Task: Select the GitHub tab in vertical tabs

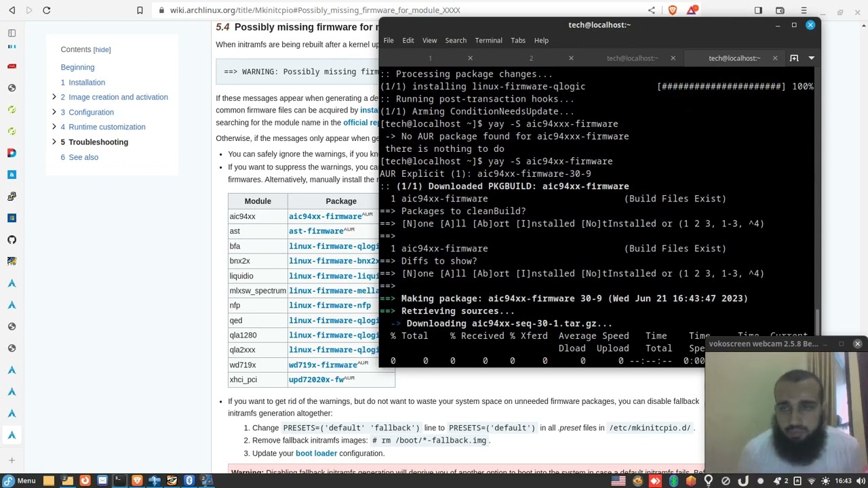Action: click(12, 239)
